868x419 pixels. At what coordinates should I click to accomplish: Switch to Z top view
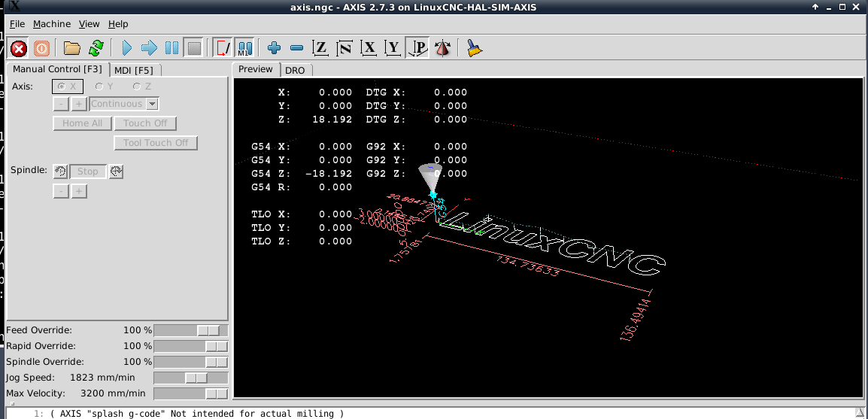(320, 48)
